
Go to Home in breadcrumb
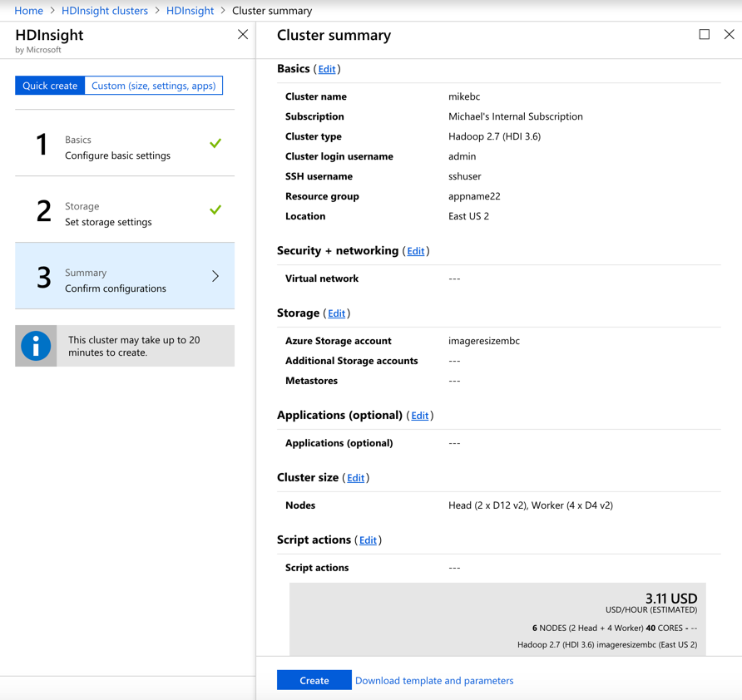(x=29, y=11)
